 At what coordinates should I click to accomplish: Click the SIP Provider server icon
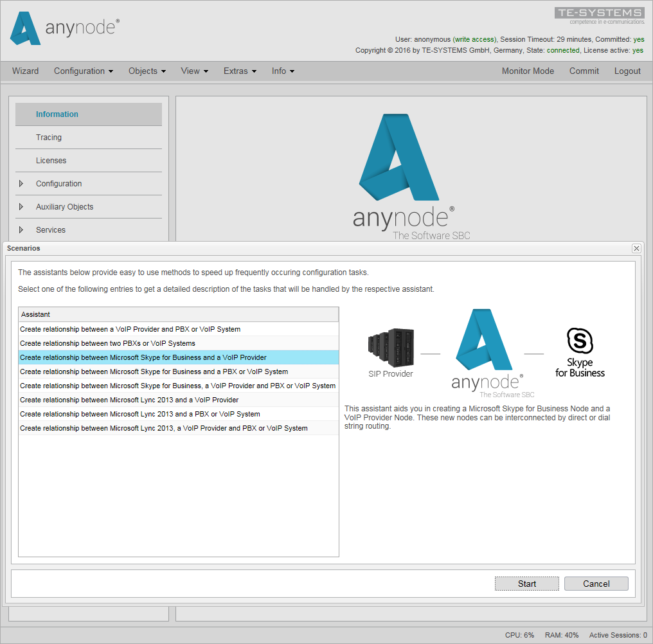click(x=391, y=348)
